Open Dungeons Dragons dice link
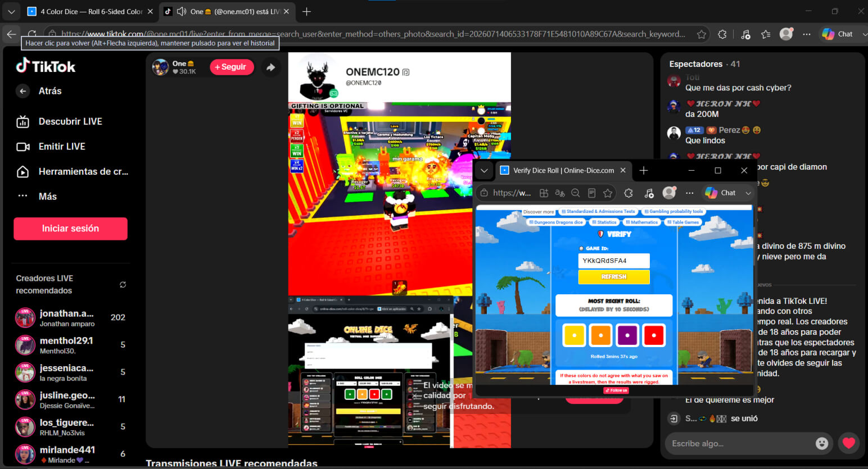The height and width of the screenshot is (469, 868). pos(556,222)
